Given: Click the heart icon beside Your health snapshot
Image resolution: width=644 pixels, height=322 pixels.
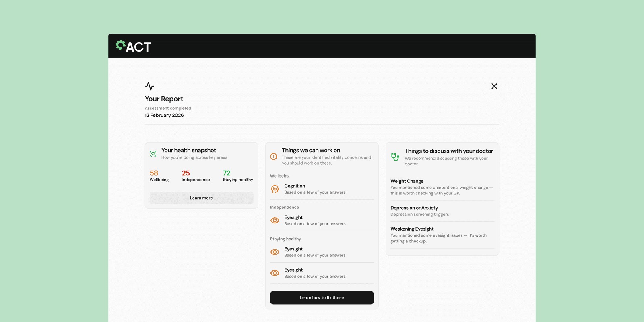Looking at the screenshot, I should pyautogui.click(x=153, y=154).
